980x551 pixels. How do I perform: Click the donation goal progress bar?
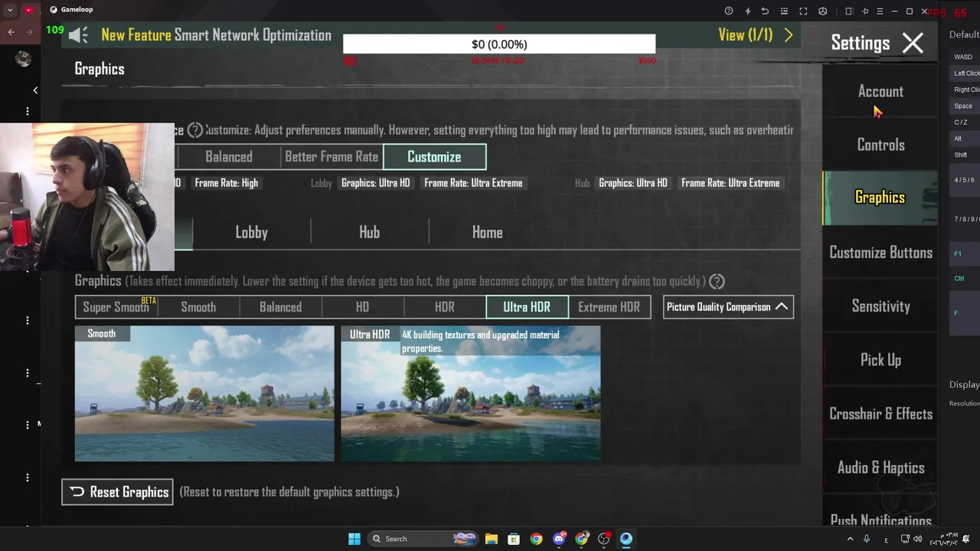point(499,44)
